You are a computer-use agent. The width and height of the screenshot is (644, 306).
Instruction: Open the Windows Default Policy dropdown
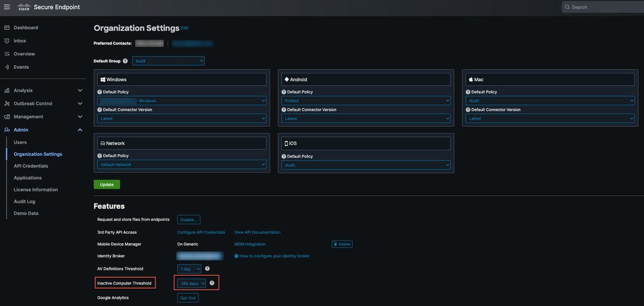tap(182, 100)
